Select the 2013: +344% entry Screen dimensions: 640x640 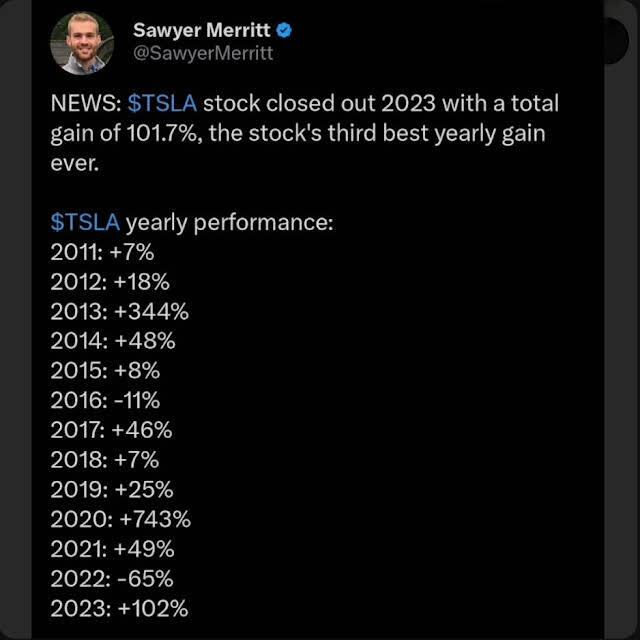[x=119, y=311]
